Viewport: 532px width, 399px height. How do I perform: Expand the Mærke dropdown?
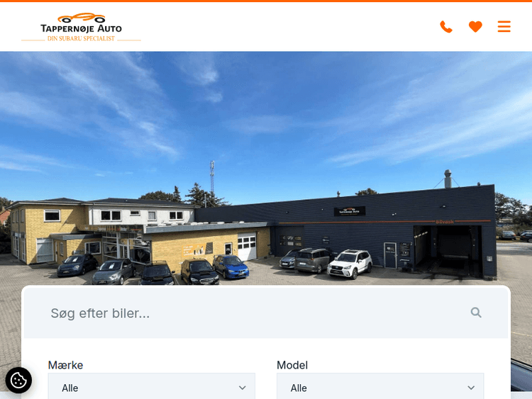pos(151,387)
